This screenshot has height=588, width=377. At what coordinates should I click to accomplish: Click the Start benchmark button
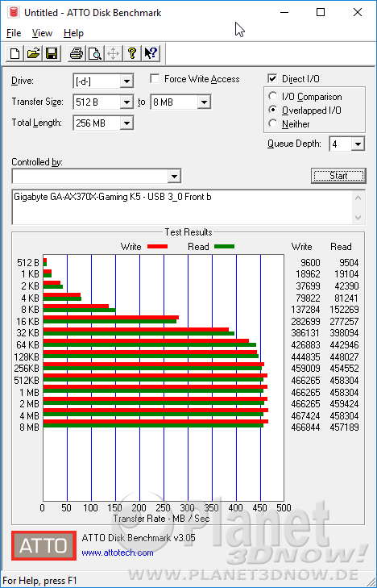(338, 176)
